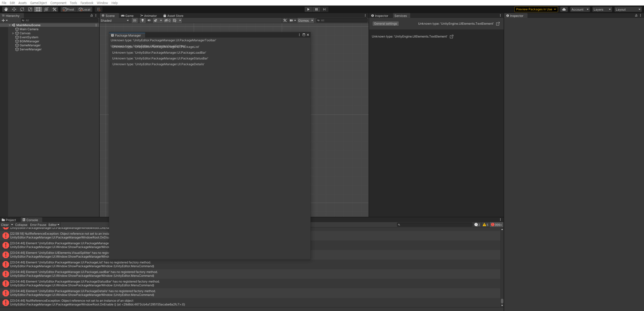The width and height of the screenshot is (644, 311).
Task: Expand the Canvas object in Hierarchy
Action: tap(13, 33)
